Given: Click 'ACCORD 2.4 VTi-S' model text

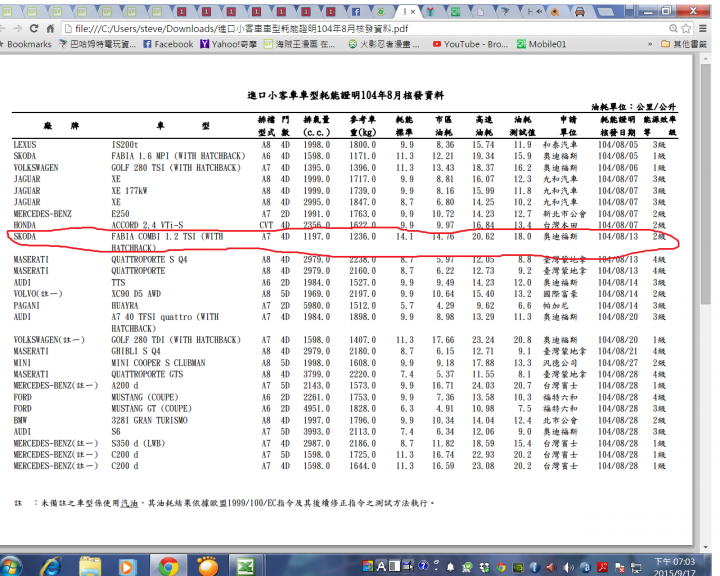Looking at the screenshot, I should [147, 225].
